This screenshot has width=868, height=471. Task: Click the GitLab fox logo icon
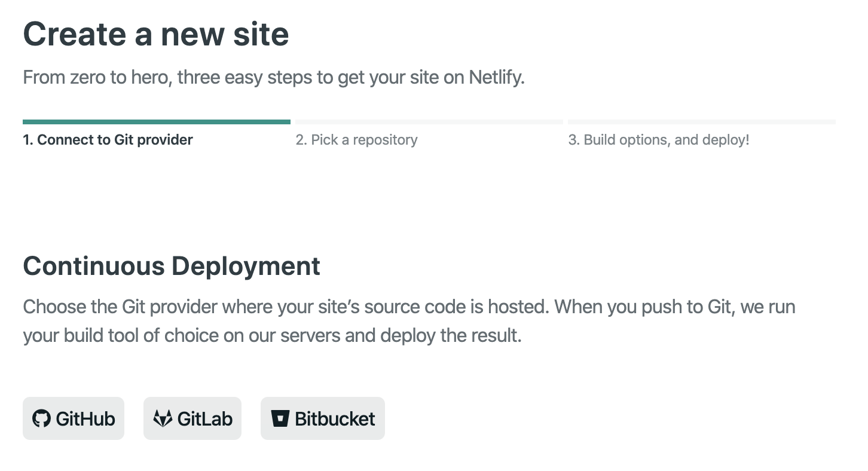[162, 418]
